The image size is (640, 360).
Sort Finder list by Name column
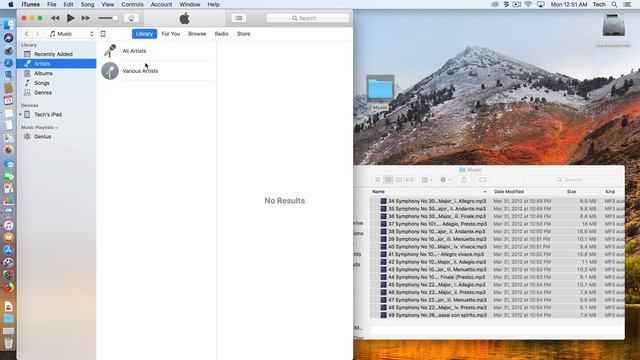pos(430,192)
